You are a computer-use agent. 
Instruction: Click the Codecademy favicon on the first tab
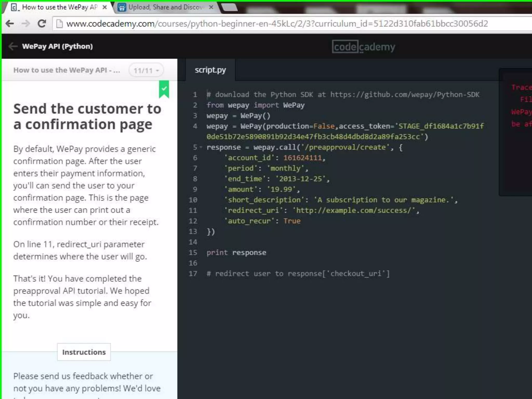15,7
